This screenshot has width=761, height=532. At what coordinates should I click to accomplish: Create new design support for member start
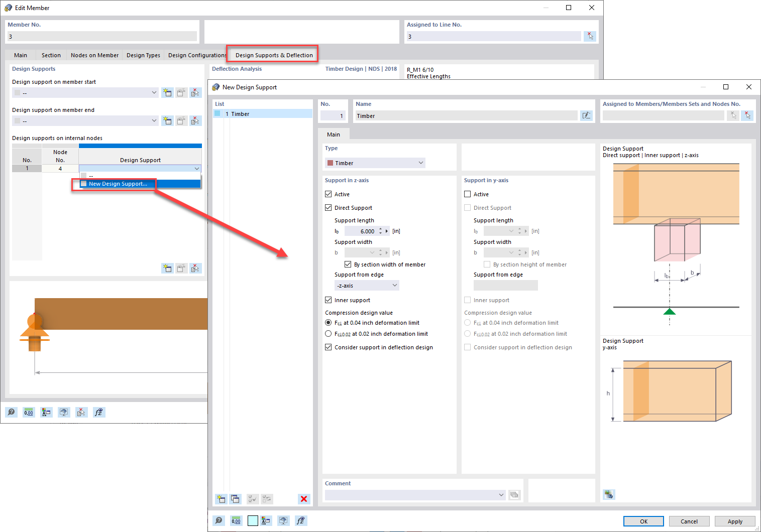(167, 93)
